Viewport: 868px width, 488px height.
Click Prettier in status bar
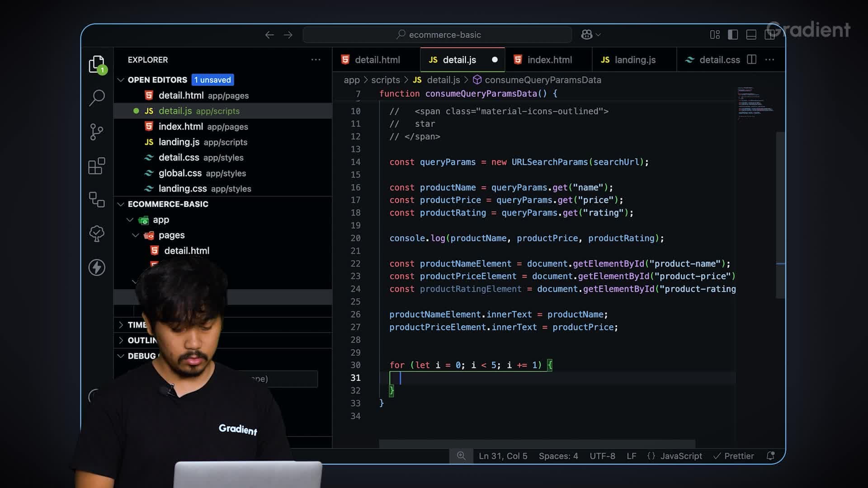(734, 456)
